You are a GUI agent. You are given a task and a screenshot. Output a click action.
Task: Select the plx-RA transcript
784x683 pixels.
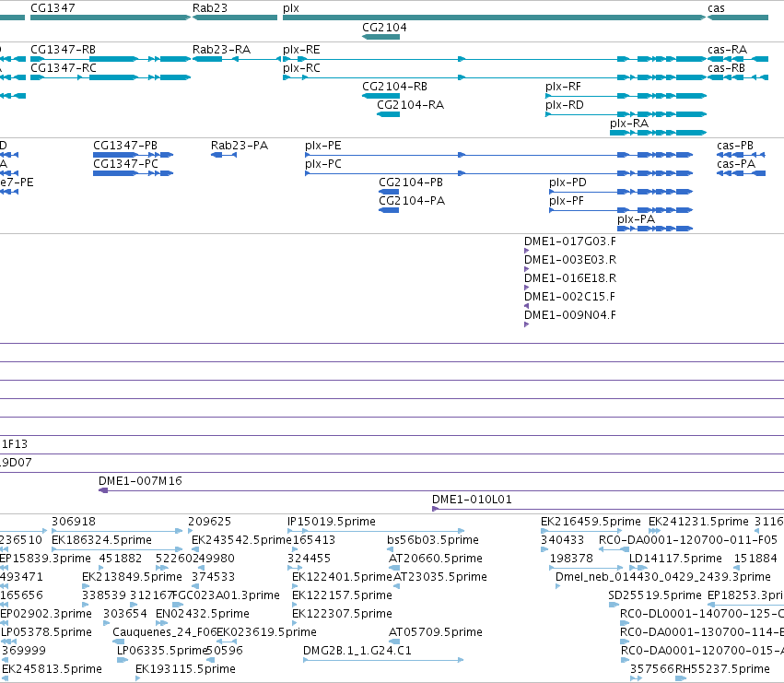click(658, 133)
